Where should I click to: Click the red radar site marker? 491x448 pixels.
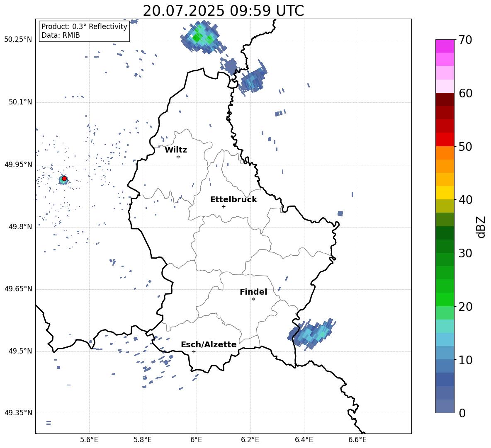(64, 179)
